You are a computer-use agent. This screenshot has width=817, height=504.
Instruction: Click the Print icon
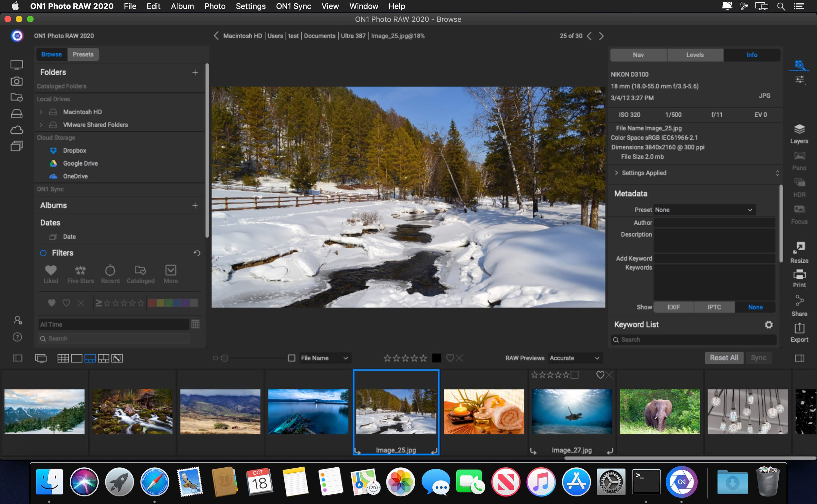tap(799, 278)
